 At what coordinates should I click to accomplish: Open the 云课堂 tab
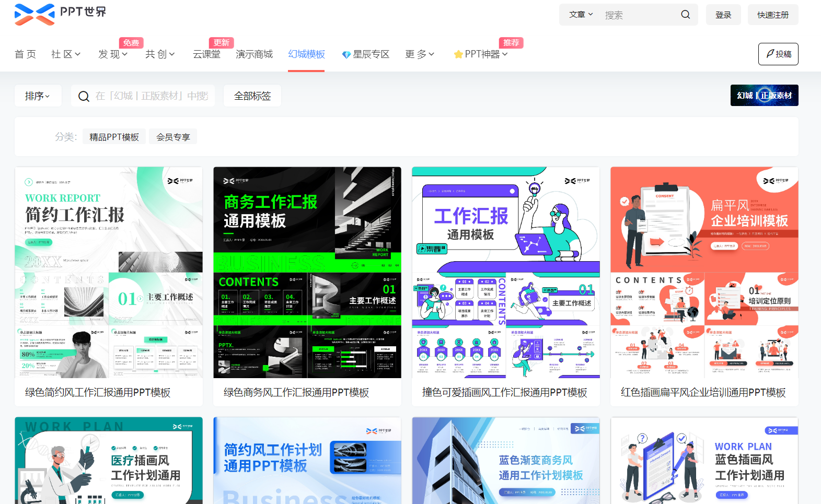(x=206, y=54)
